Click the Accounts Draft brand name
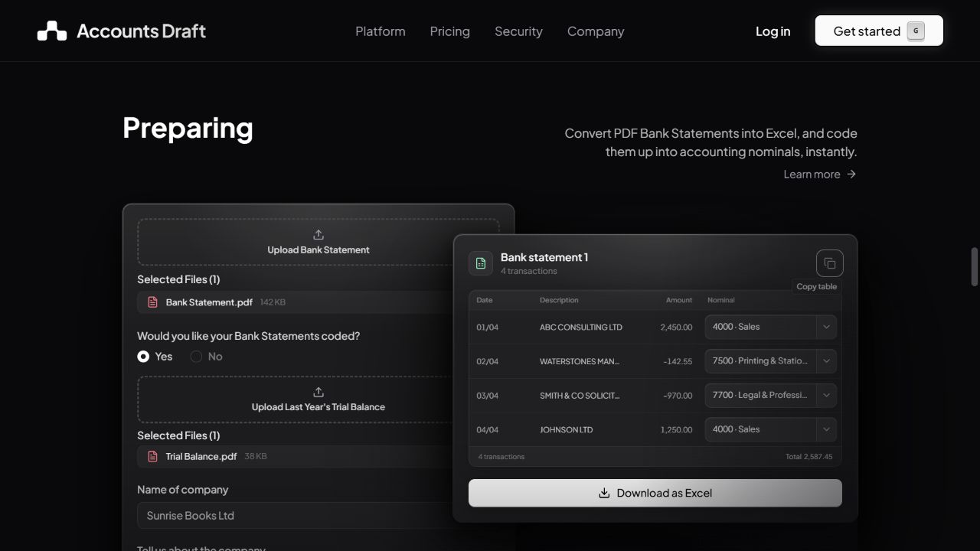 click(141, 31)
